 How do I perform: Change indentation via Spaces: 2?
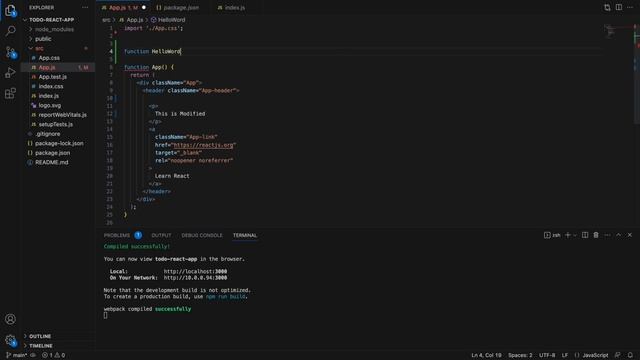point(520,355)
